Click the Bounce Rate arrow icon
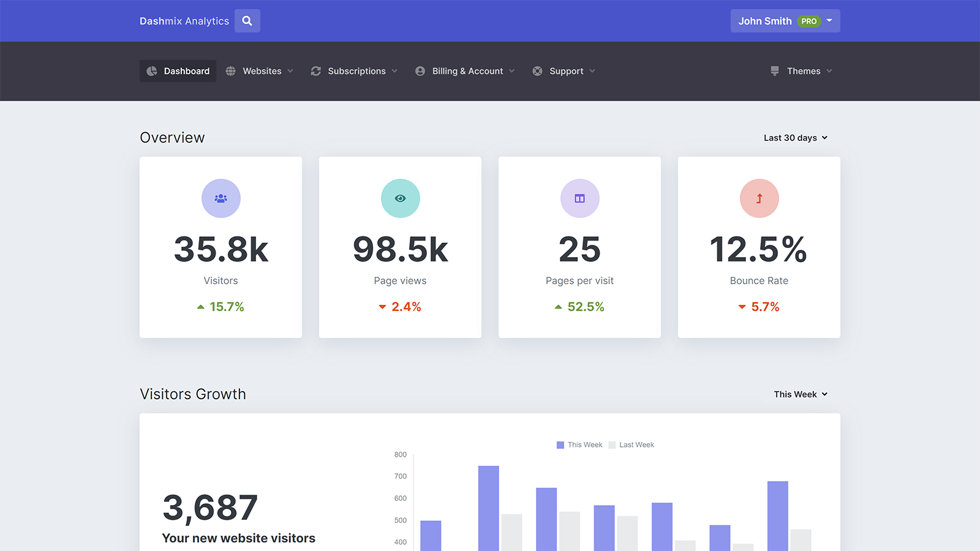Screen dimensions: 980x551 pos(759,198)
